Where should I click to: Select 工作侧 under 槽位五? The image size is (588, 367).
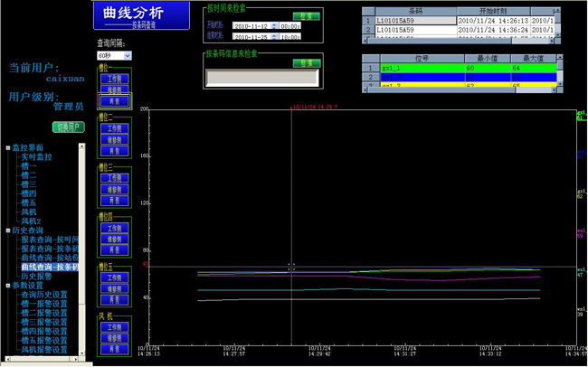point(114,278)
